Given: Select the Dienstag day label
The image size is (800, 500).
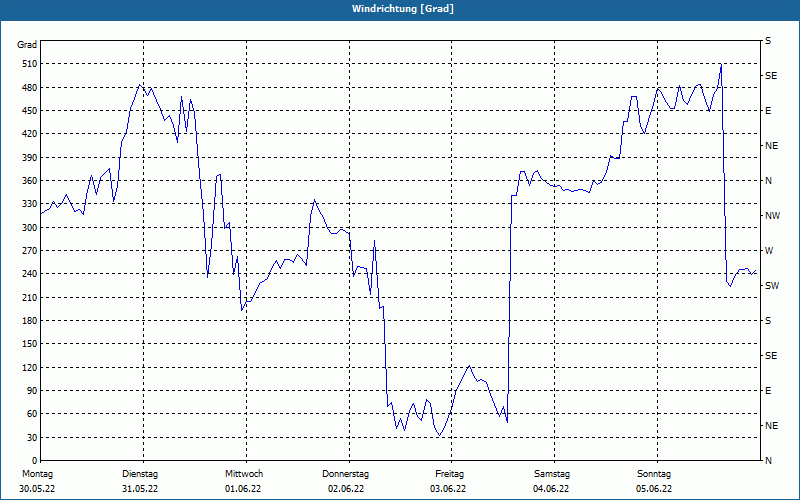Looking at the screenshot, I should tap(140, 474).
